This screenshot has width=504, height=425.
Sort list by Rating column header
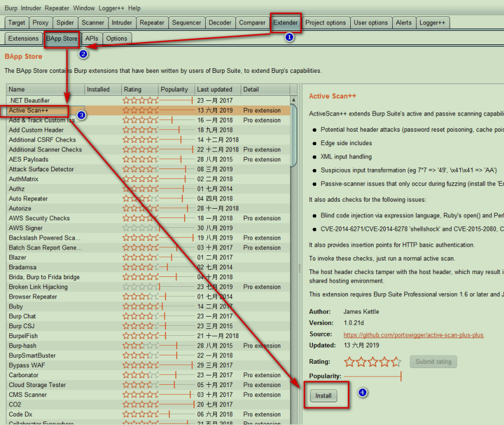click(139, 89)
